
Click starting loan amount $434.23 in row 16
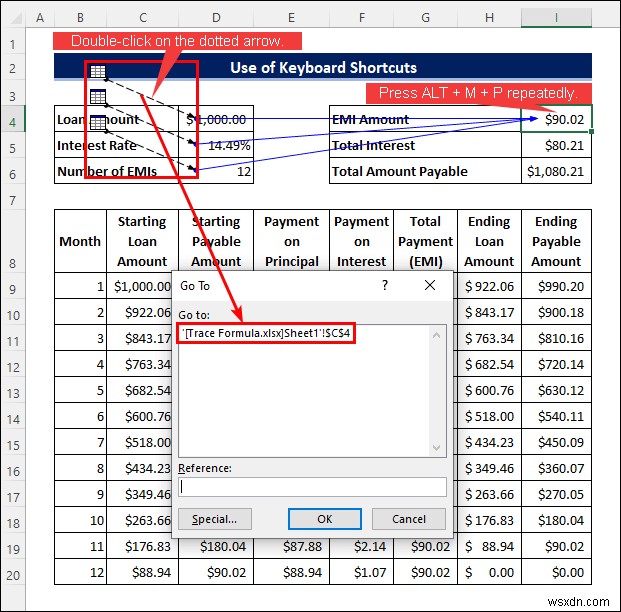click(139, 468)
